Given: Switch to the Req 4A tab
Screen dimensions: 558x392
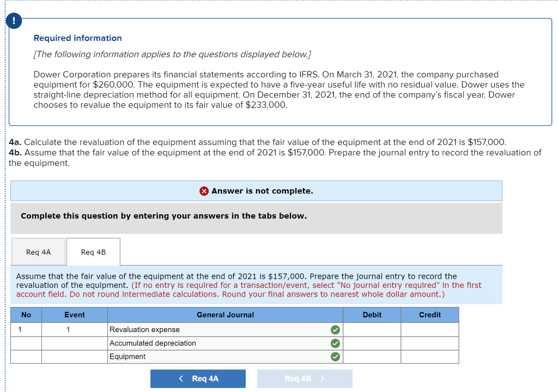Looking at the screenshot, I should [38, 251].
